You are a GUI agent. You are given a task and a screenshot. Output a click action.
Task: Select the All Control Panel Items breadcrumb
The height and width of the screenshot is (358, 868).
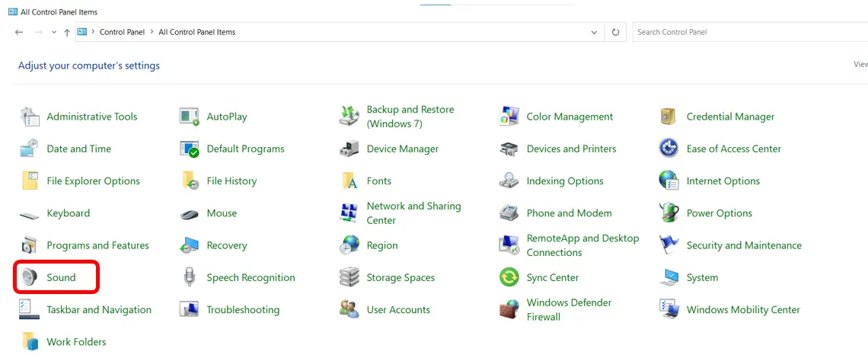tap(197, 32)
